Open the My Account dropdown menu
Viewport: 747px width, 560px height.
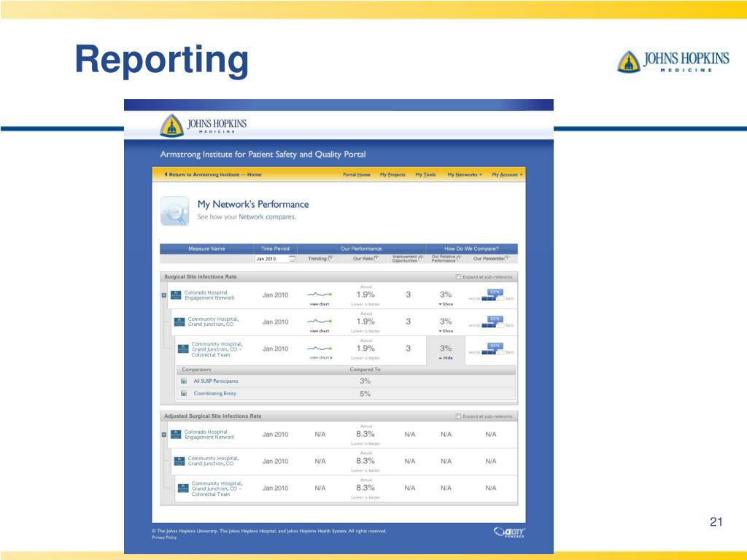[507, 175]
